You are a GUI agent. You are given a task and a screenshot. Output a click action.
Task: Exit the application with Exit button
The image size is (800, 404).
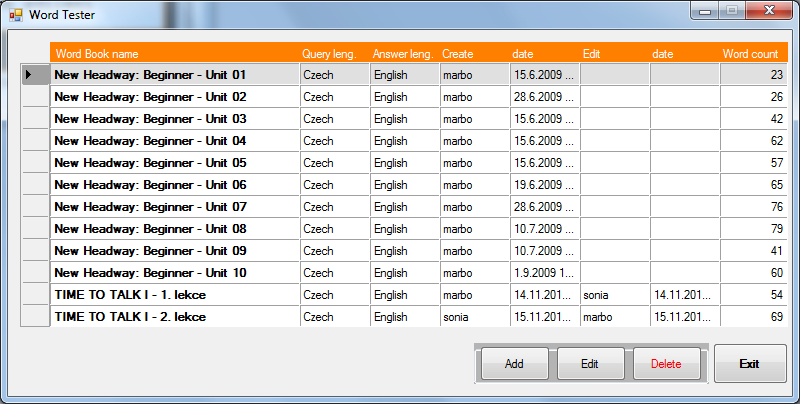pyautogui.click(x=750, y=364)
